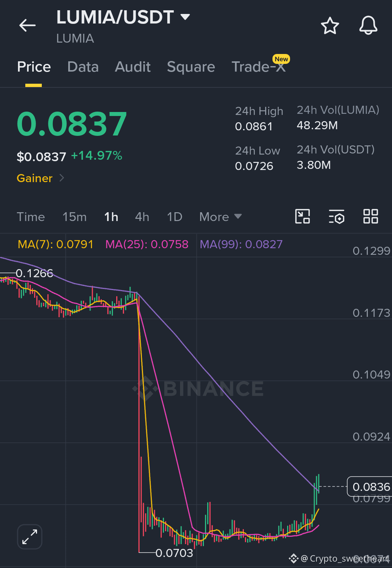Open price alerts via the bell icon

[368, 25]
